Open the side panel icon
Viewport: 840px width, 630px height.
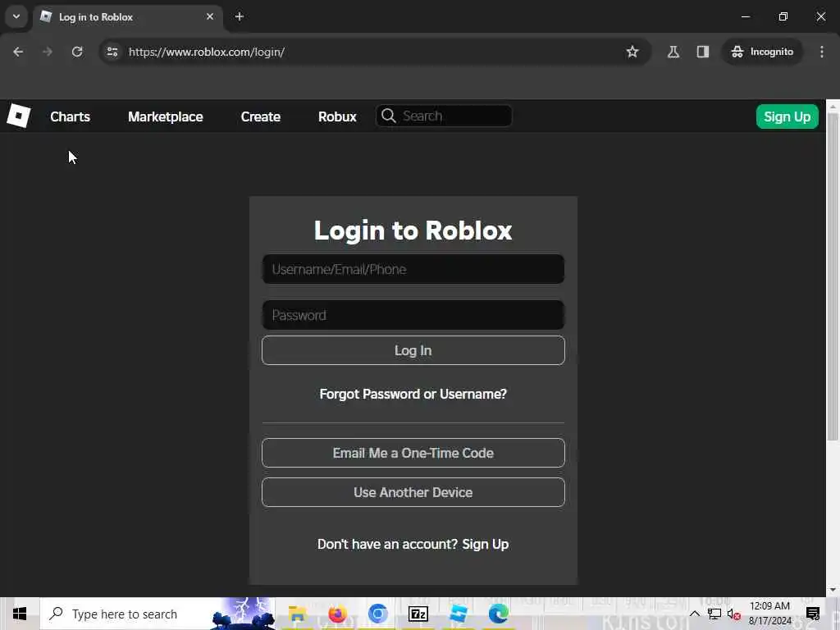(703, 52)
